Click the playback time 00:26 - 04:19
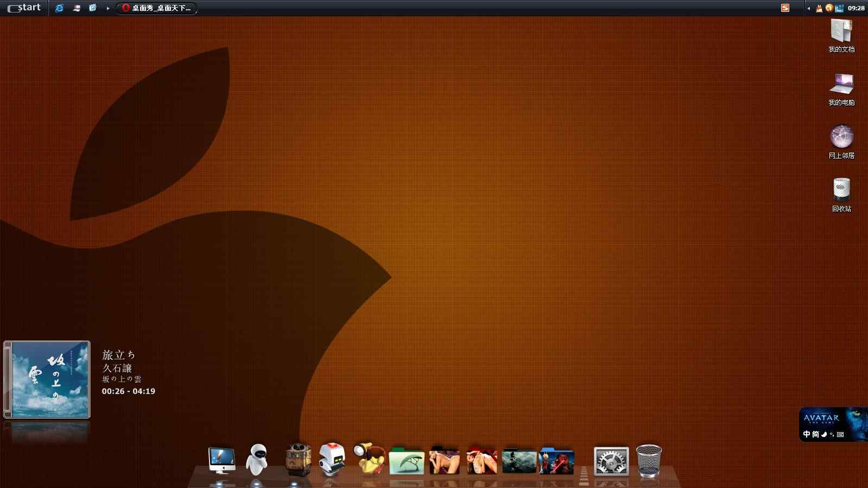868x488 pixels. 129,391
